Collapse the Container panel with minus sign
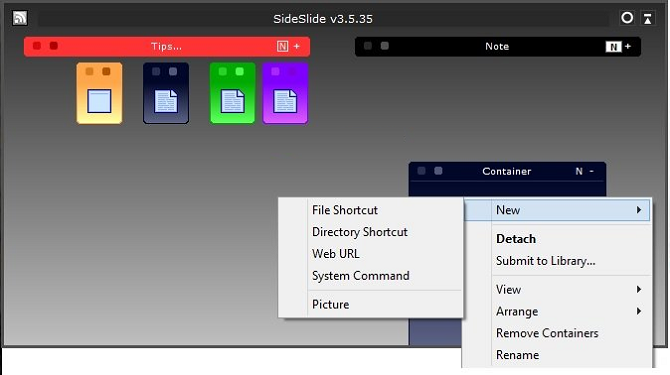The image size is (670, 375). [592, 171]
